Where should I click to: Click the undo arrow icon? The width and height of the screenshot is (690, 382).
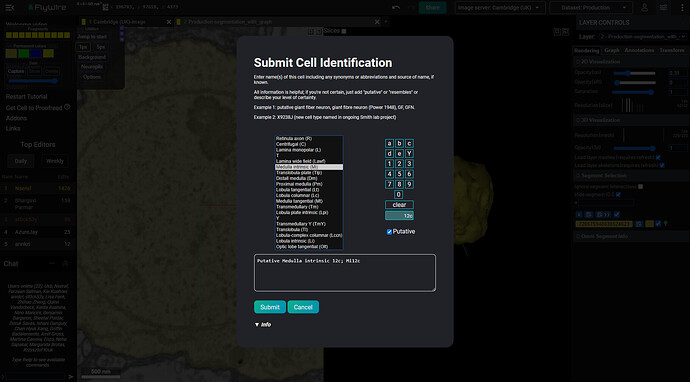396,7
